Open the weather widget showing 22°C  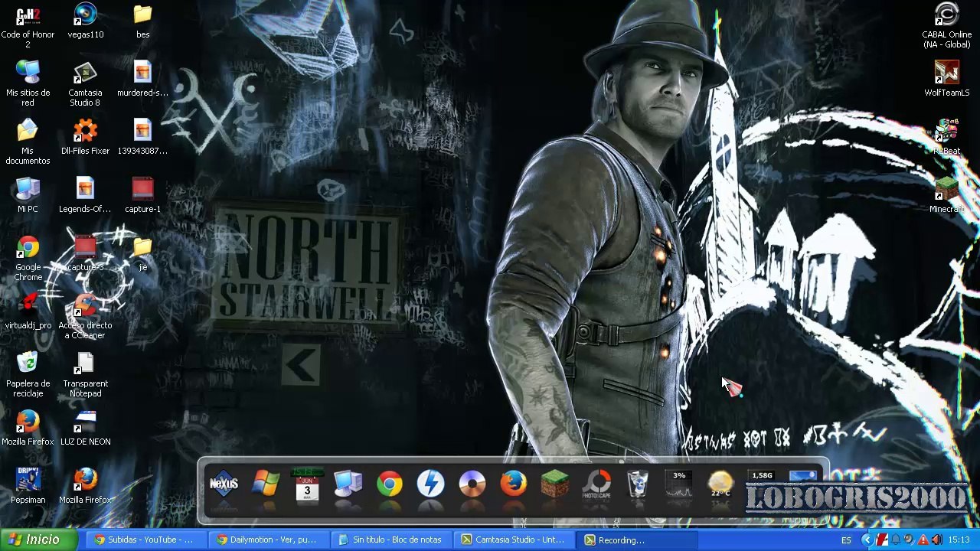(720, 484)
